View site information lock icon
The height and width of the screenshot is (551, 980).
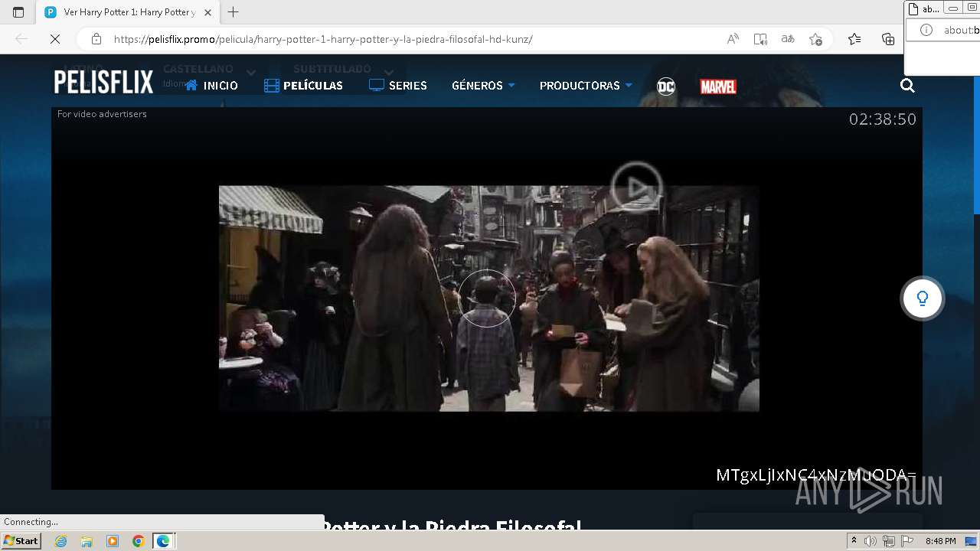(96, 39)
